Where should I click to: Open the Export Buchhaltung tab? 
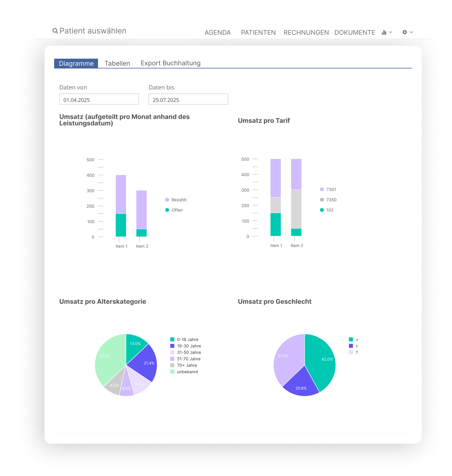pyautogui.click(x=171, y=63)
